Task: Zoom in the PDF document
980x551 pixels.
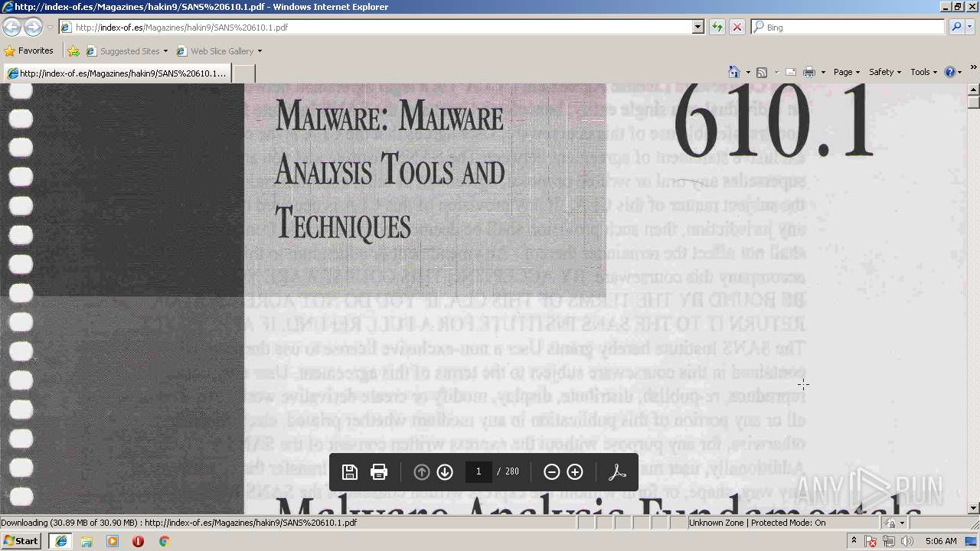Action: click(x=575, y=472)
